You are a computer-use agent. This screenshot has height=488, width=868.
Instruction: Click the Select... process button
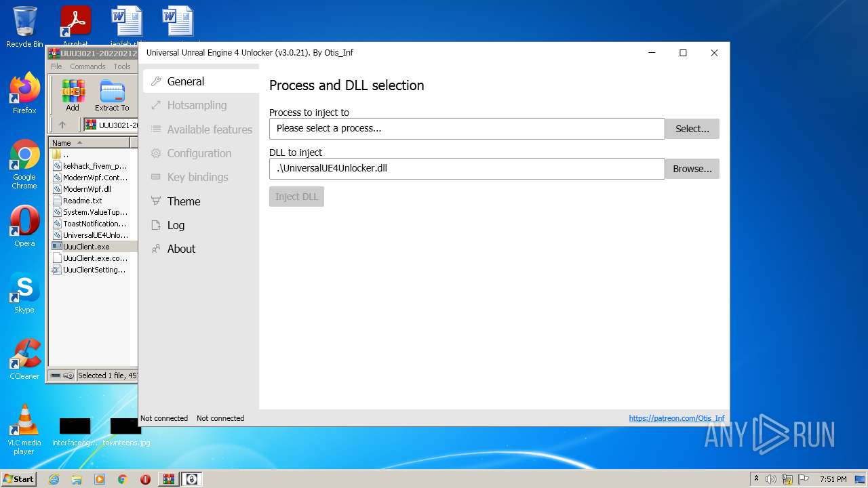692,129
